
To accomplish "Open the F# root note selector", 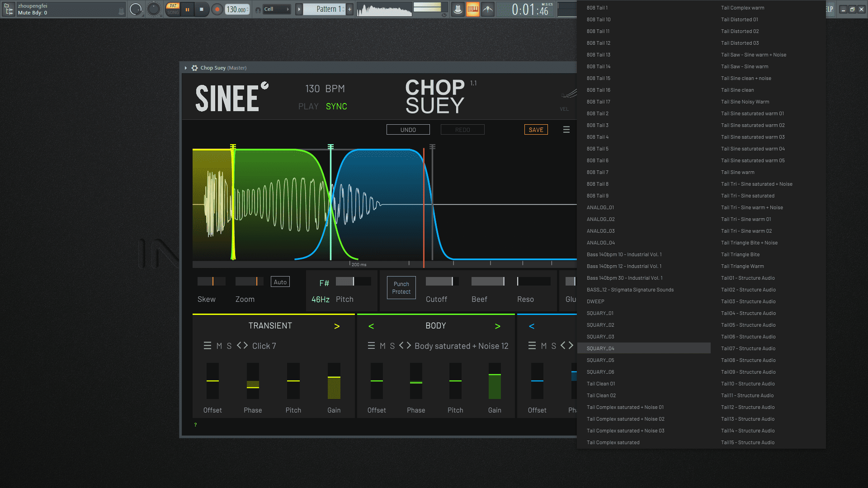I will click(324, 283).
